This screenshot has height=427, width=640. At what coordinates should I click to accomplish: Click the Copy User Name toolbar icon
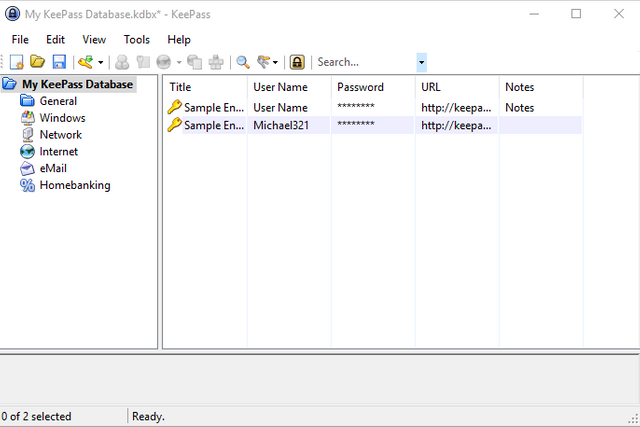coord(122,62)
